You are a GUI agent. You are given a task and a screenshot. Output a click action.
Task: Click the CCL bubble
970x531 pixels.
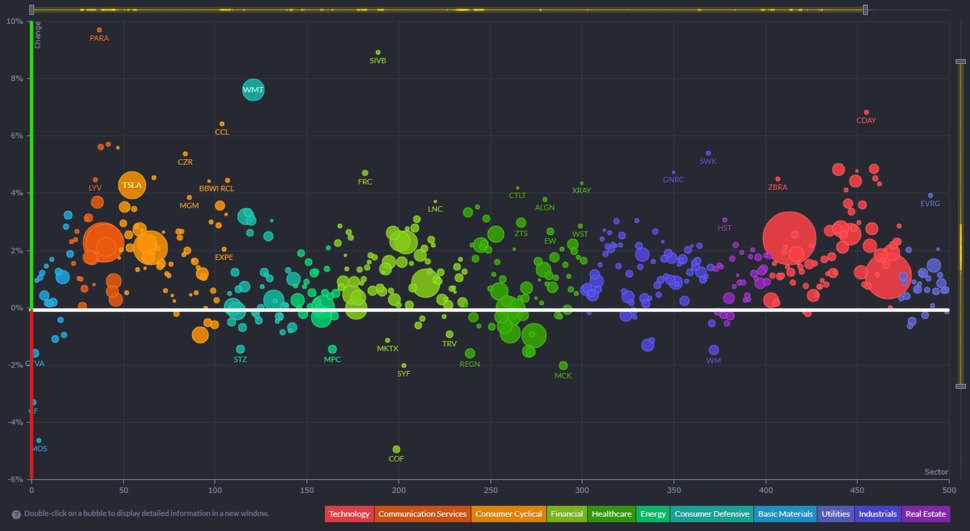[x=222, y=124]
